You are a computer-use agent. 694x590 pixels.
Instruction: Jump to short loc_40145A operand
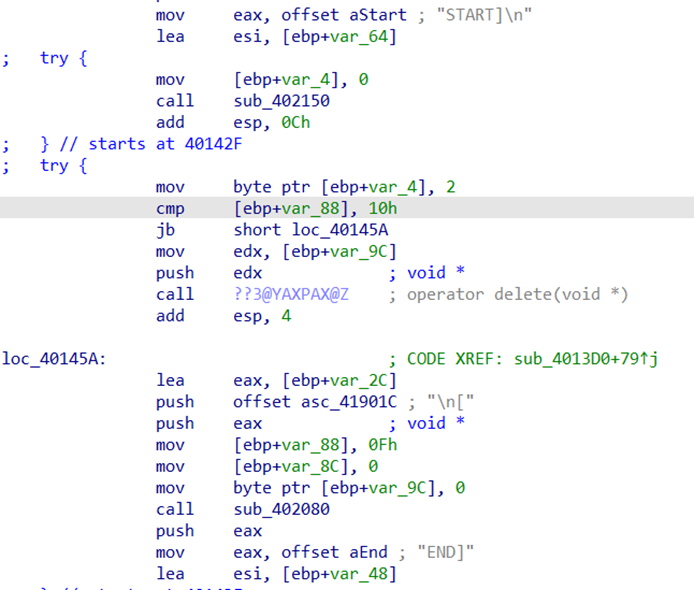click(310, 229)
